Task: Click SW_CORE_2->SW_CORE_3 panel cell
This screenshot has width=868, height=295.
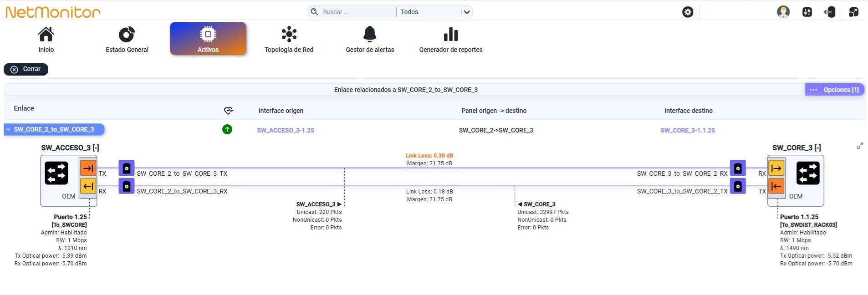Action: 496,130
